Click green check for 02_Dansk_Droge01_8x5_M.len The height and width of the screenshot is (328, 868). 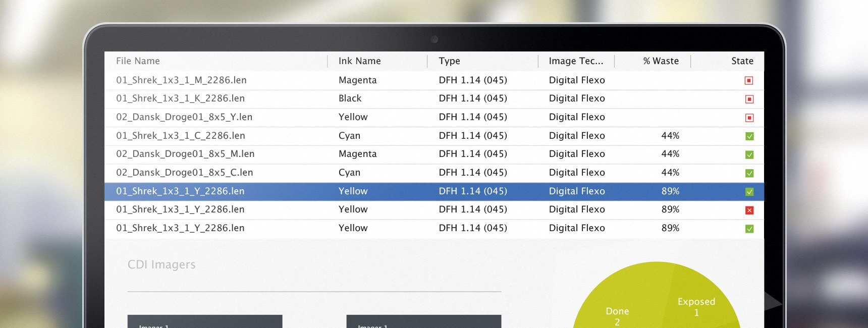pyautogui.click(x=749, y=155)
